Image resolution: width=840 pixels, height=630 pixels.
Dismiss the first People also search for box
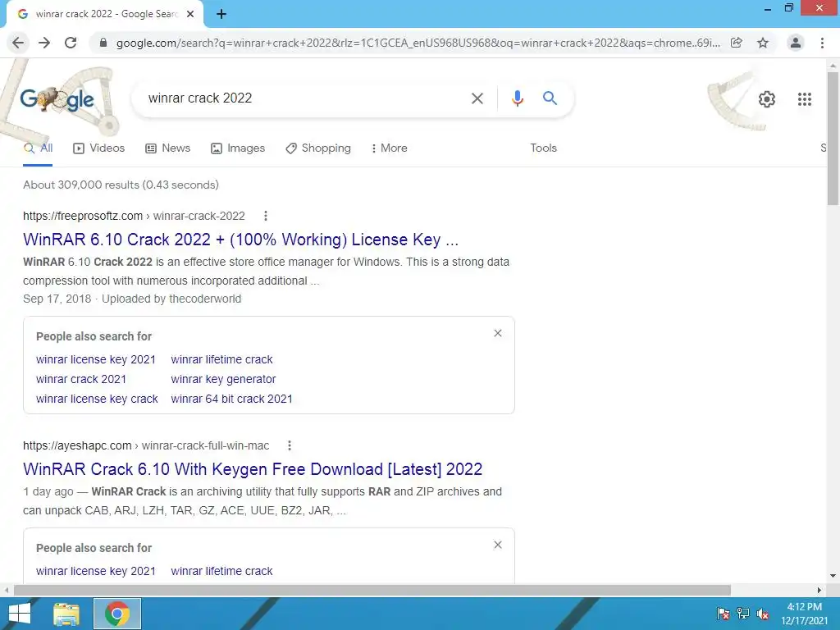pyautogui.click(x=498, y=333)
